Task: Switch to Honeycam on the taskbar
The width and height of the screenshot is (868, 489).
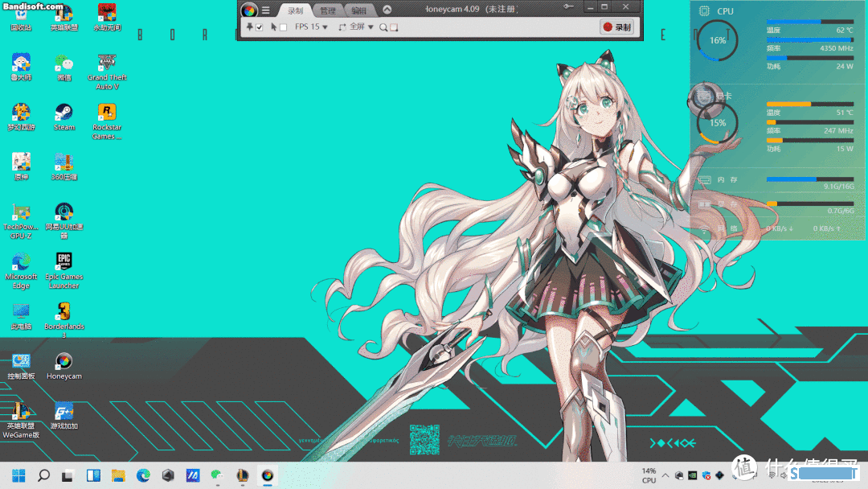Action: pyautogui.click(x=268, y=475)
